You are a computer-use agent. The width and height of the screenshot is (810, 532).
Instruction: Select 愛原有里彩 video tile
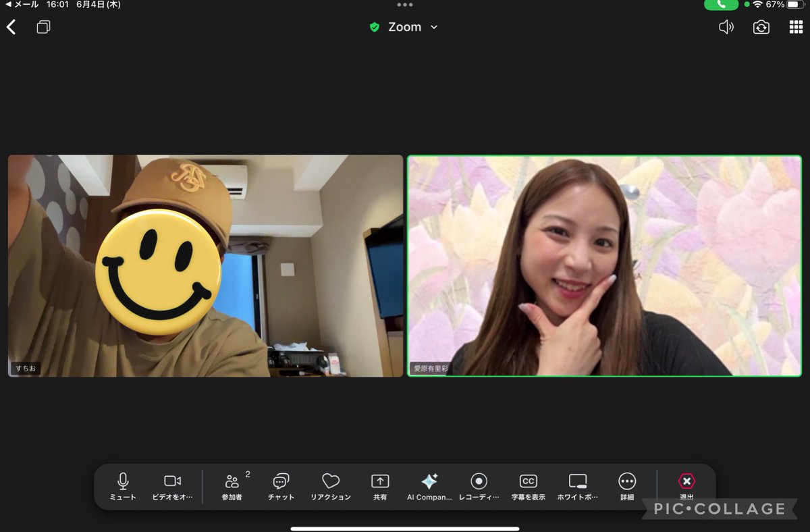[605, 266]
